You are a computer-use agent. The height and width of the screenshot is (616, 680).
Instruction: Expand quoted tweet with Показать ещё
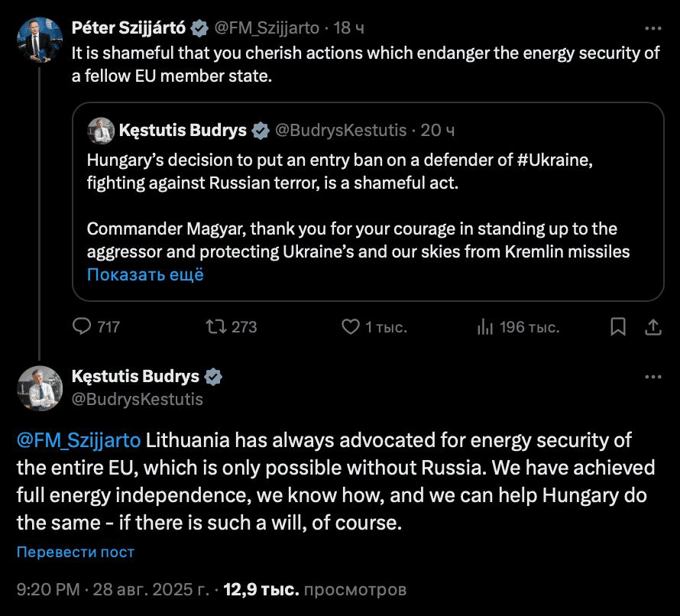pos(145,274)
